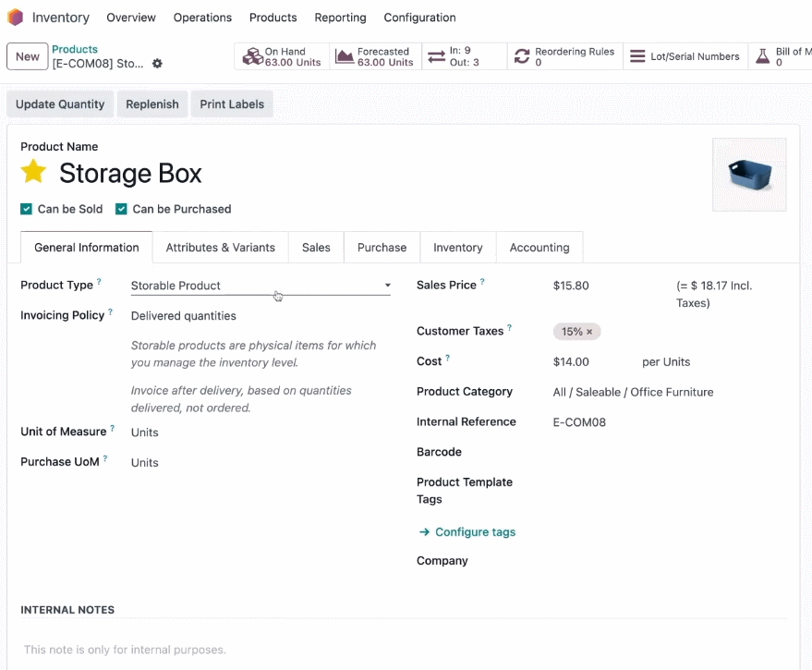
Task: Click the Forecasted area chart icon
Action: [345, 56]
